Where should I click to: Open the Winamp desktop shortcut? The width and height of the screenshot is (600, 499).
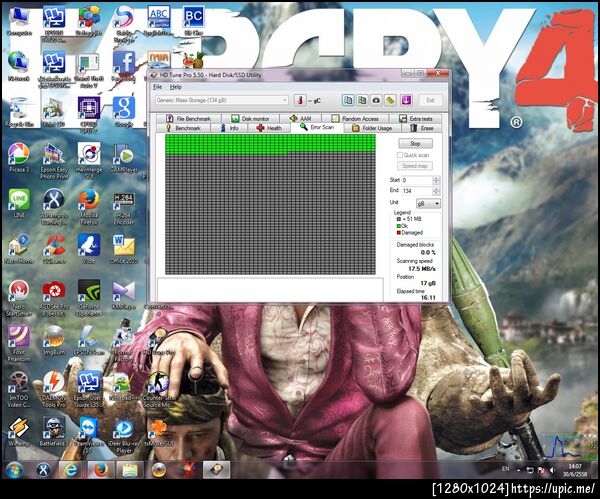pyautogui.click(x=19, y=432)
